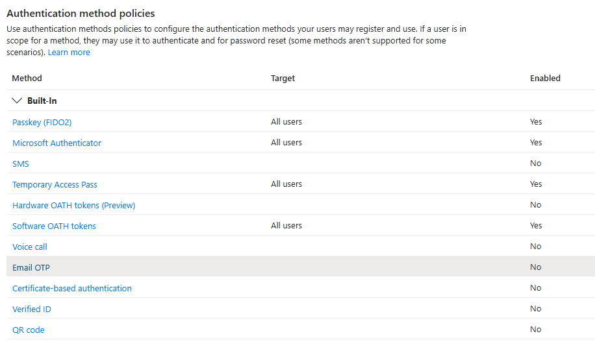Click the No value in Verified ID row
The image size is (595, 364).
point(535,309)
